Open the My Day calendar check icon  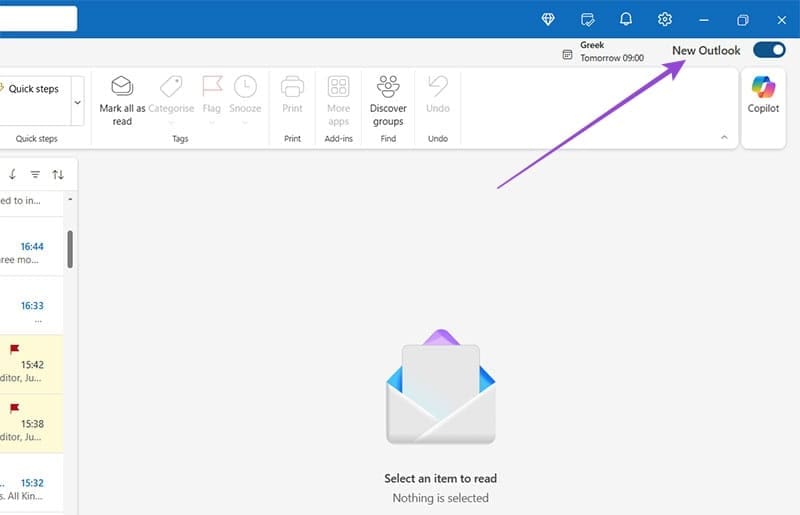pos(587,19)
